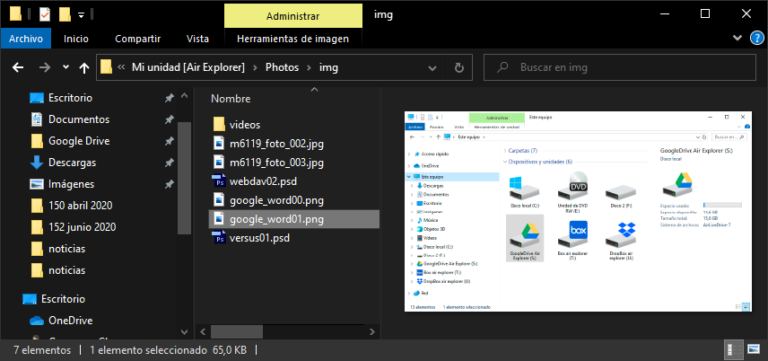Click the versus01.psd Photoshop icon
Viewport: 768px width, 361px height.
pos(218,239)
